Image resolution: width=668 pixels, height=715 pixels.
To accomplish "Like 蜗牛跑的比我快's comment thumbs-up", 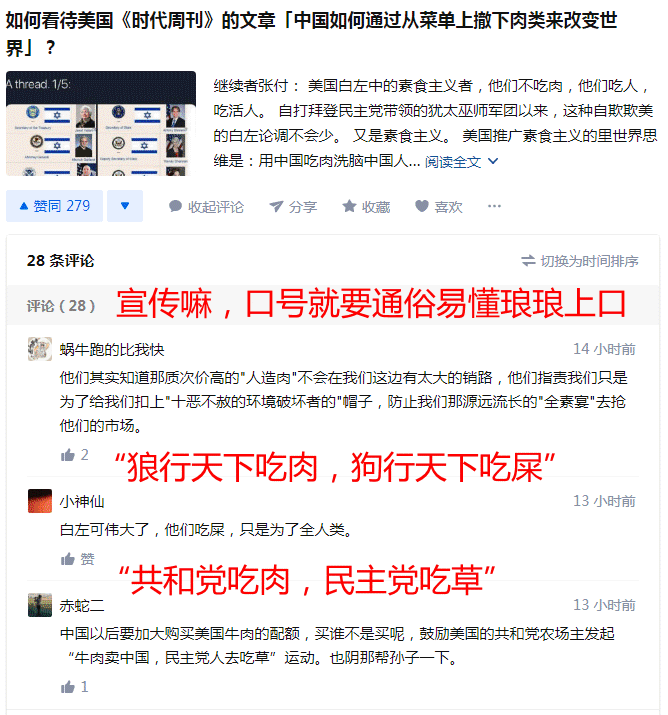I will pyautogui.click(x=74, y=455).
